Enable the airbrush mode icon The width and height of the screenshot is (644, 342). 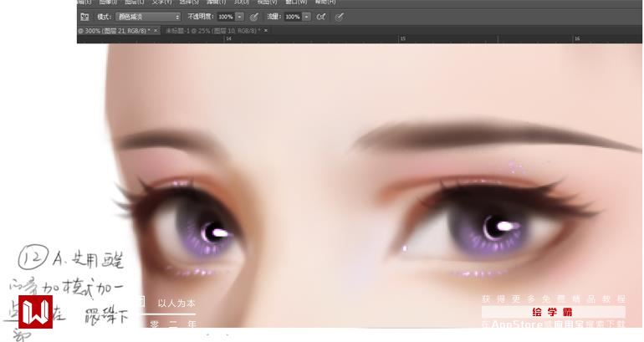tap(321, 17)
